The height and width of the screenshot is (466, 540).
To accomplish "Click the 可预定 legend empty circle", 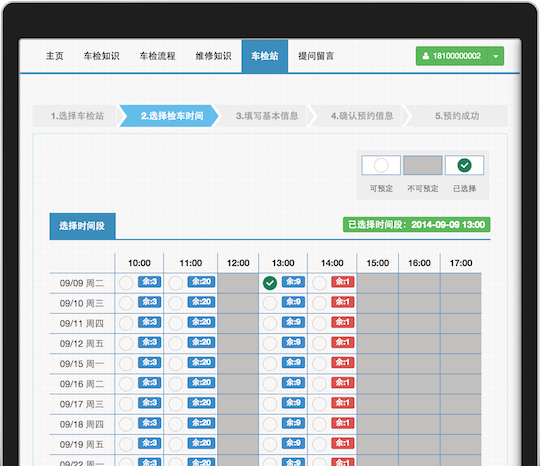I will point(381,165).
